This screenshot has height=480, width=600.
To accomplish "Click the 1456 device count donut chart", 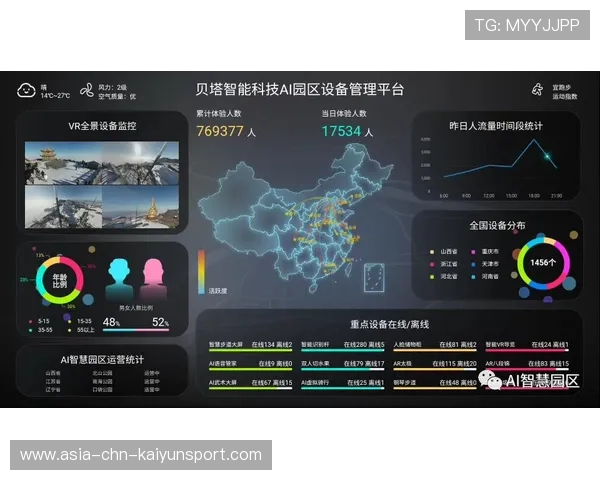I will 543,262.
